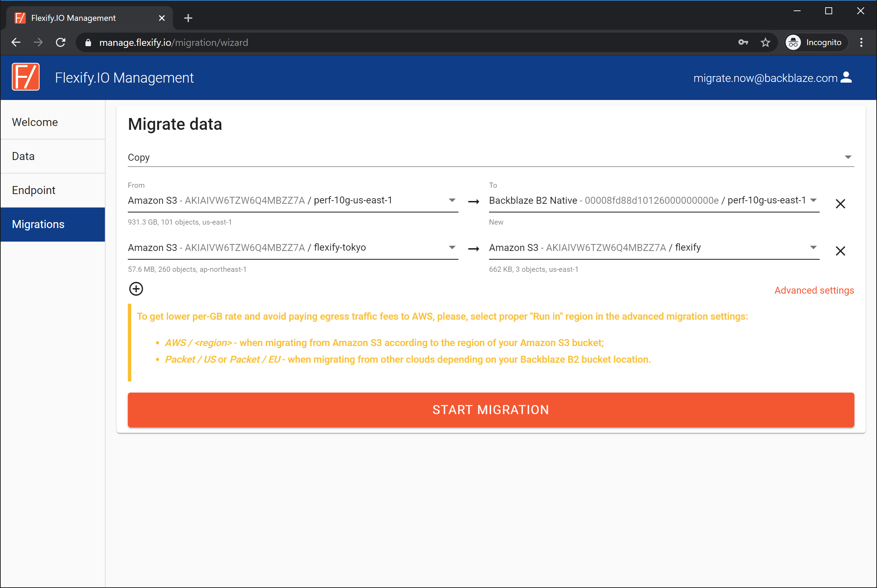This screenshot has width=877, height=588.
Task: Add another migration pair with plus icon
Action: [x=136, y=289]
